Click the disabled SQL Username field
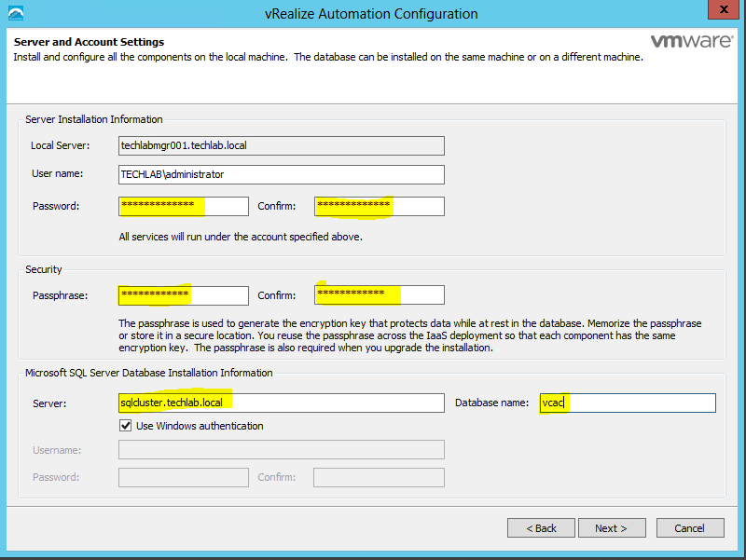Viewport: 746px width, 560px height. pyautogui.click(x=282, y=450)
